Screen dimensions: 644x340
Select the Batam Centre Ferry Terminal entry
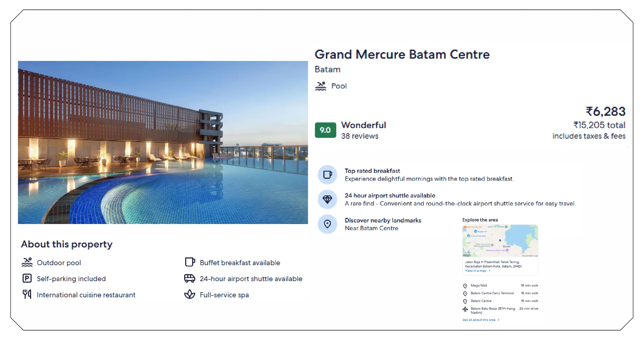pos(492,293)
